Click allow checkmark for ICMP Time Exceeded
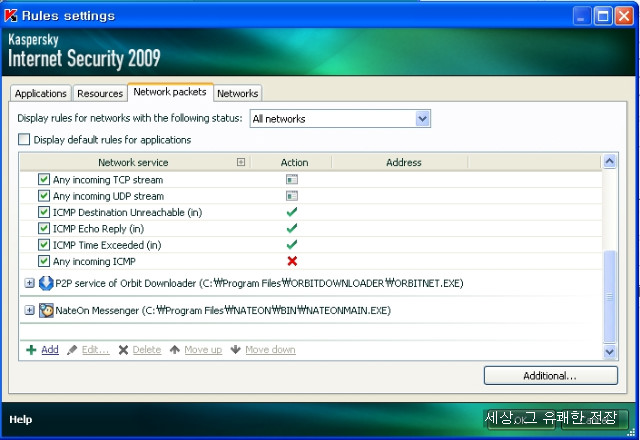640x440 pixels. (x=292, y=244)
